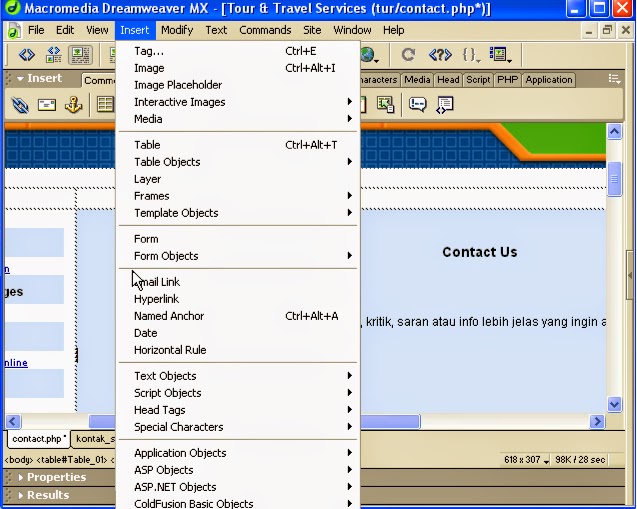
Task: Expand the Interactive Images submenu
Action: tap(238, 102)
